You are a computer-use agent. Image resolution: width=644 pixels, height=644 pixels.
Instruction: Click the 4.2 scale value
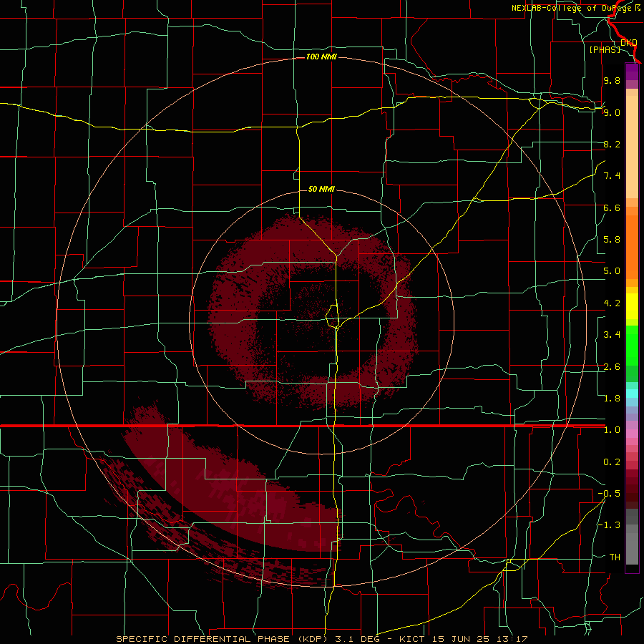click(612, 303)
